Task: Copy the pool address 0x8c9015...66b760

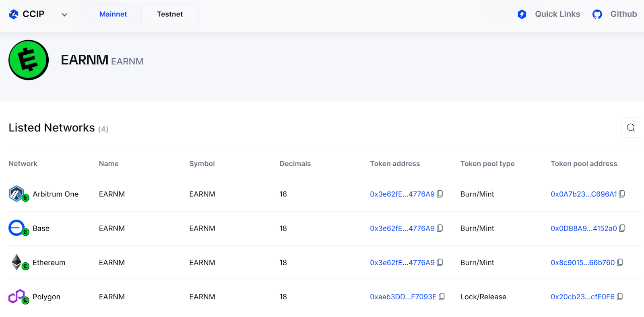Action: 620,262
